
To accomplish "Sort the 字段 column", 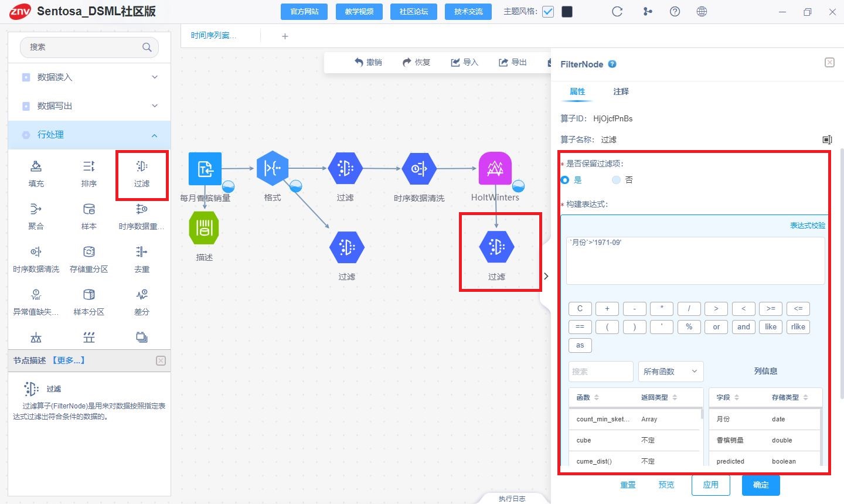I will [737, 397].
